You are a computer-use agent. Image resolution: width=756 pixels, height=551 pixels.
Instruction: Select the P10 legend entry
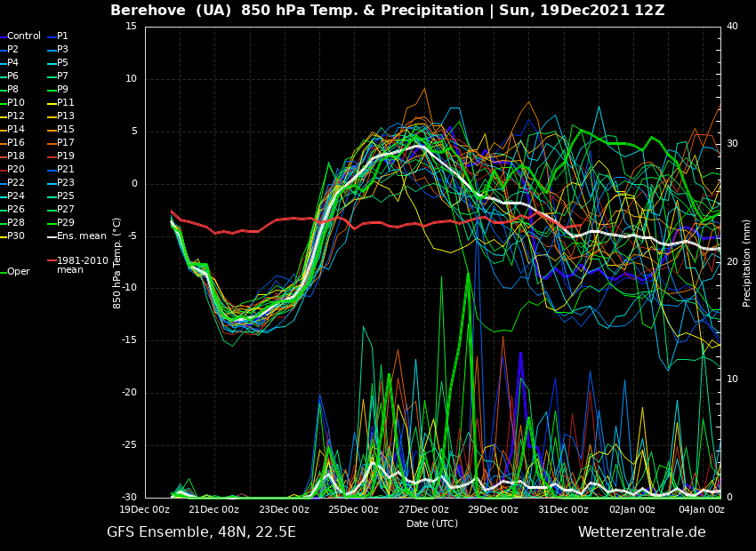(16, 103)
